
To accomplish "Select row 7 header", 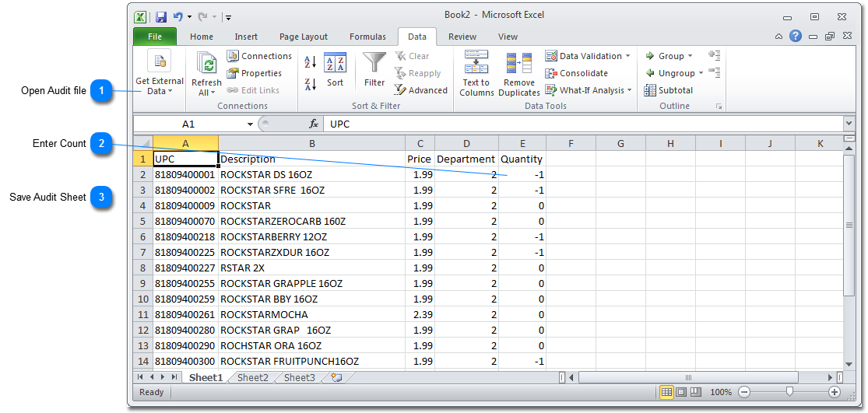I will (x=142, y=253).
